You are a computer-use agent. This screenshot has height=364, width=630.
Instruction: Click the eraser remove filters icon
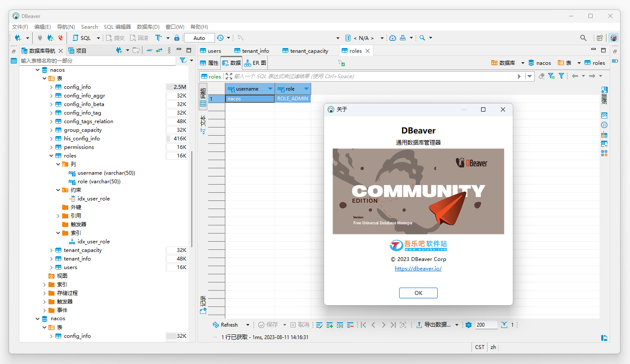click(x=542, y=76)
